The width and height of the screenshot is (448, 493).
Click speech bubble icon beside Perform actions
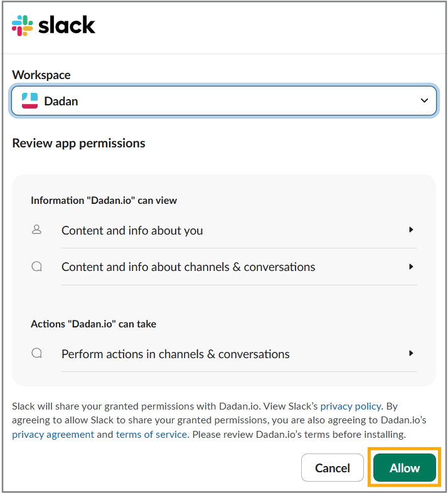click(36, 354)
